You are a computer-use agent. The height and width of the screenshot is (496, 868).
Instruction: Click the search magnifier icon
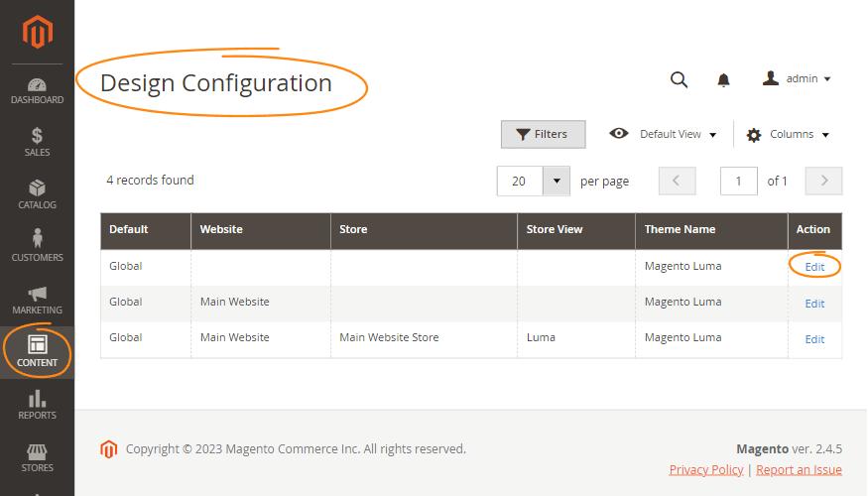[679, 79]
